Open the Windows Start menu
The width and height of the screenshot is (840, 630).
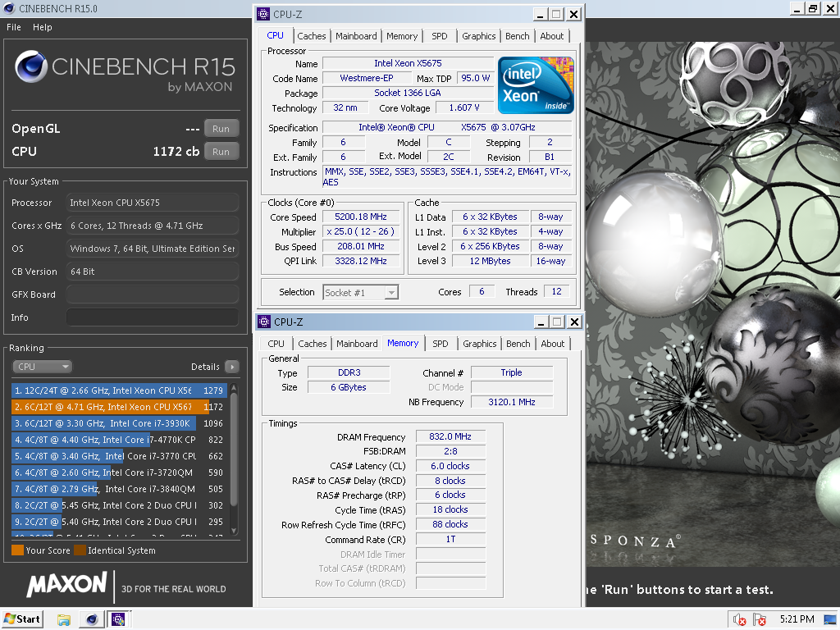pyautogui.click(x=22, y=620)
